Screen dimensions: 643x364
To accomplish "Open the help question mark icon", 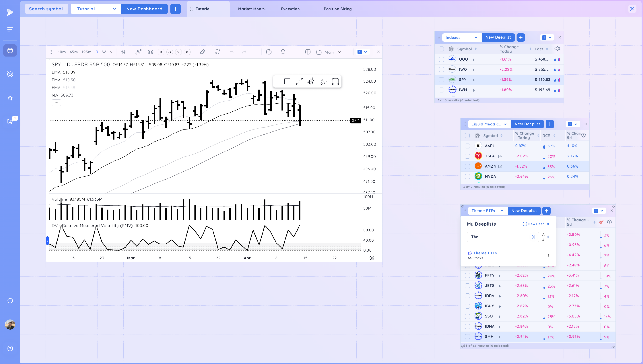I will [x=10, y=349].
